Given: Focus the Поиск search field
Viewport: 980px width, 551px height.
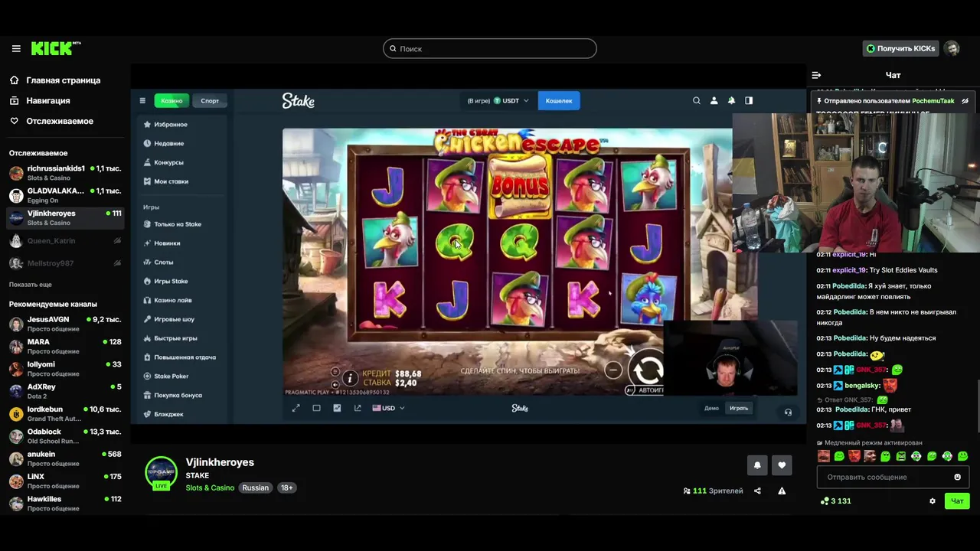Looking at the screenshot, I should (489, 48).
